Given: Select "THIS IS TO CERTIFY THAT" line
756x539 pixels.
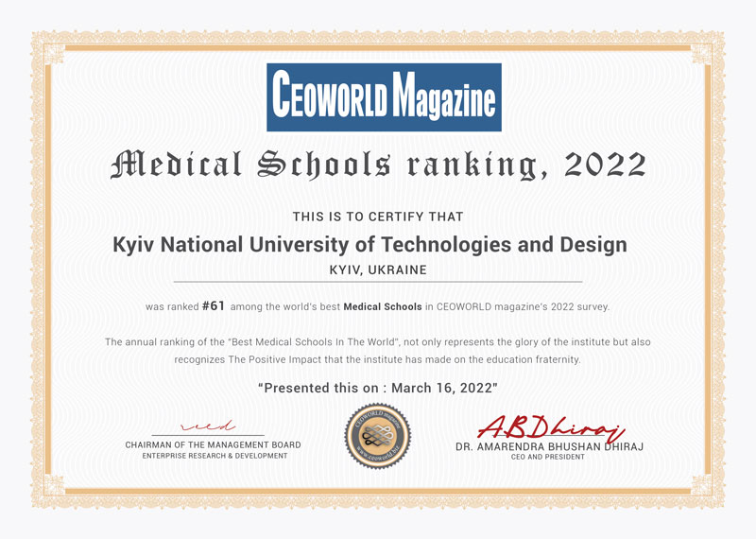Looking at the screenshot, I should 378,217.
